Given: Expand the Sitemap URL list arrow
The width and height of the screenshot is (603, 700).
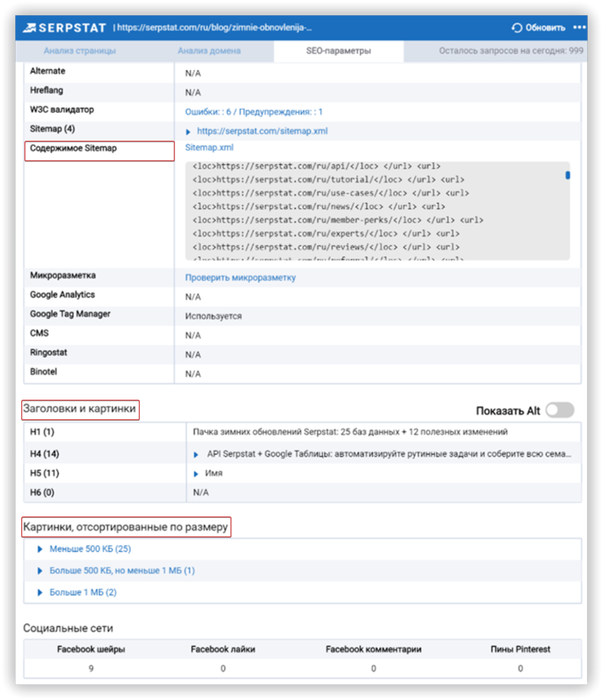Looking at the screenshot, I should point(188,131).
